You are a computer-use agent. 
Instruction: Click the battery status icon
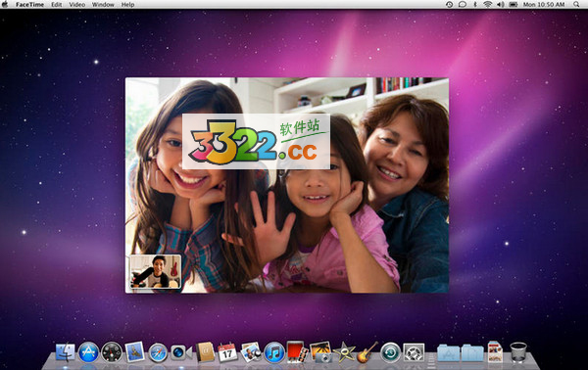(513, 5)
